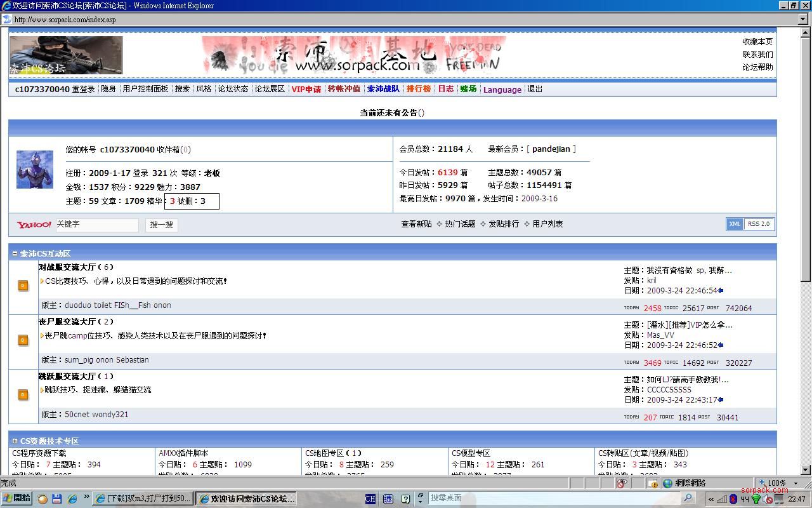Expand the CS资源技术专区 section

coord(15,441)
